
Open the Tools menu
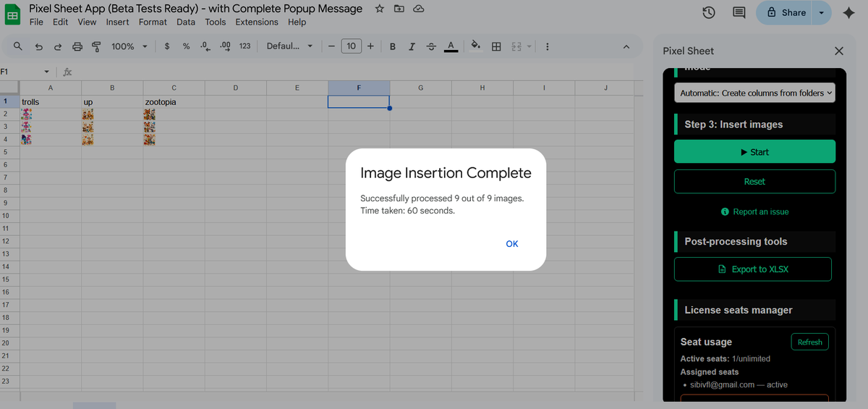click(216, 22)
